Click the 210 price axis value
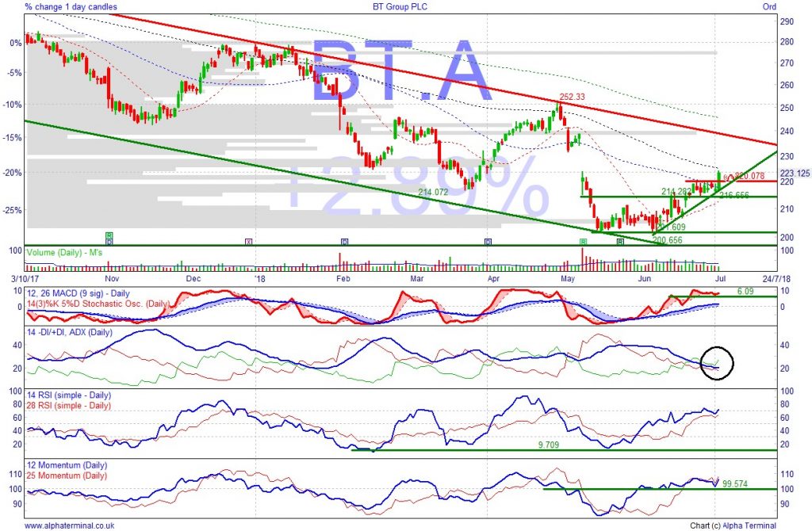The width and height of the screenshot is (812, 531). [x=787, y=209]
